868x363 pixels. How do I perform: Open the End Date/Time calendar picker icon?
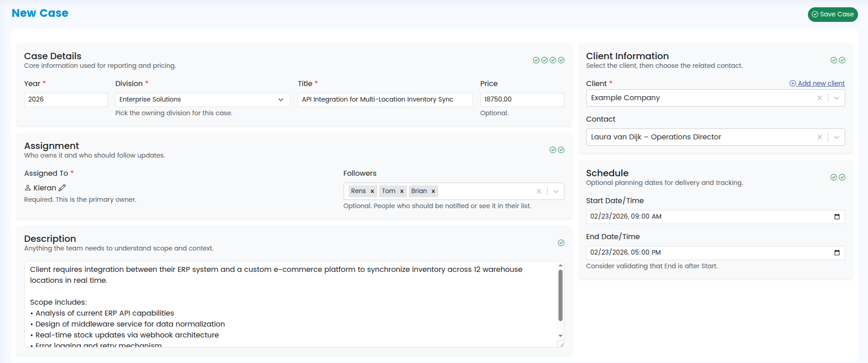pos(837,253)
